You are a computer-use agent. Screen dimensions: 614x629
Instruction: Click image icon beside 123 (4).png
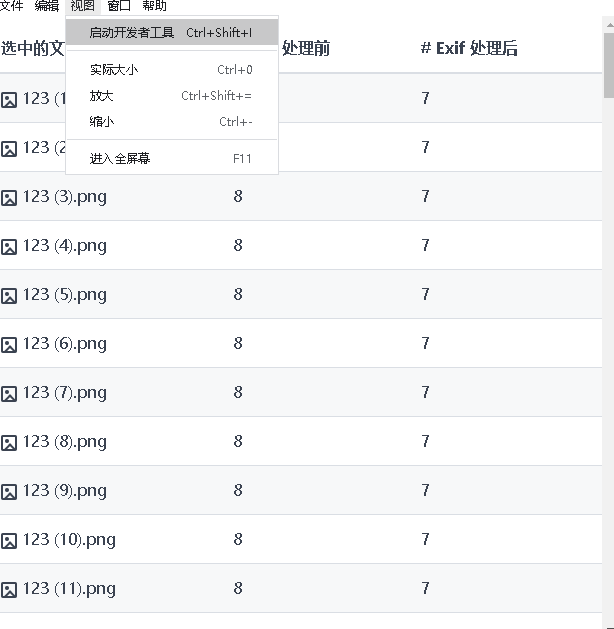[x=9, y=247]
